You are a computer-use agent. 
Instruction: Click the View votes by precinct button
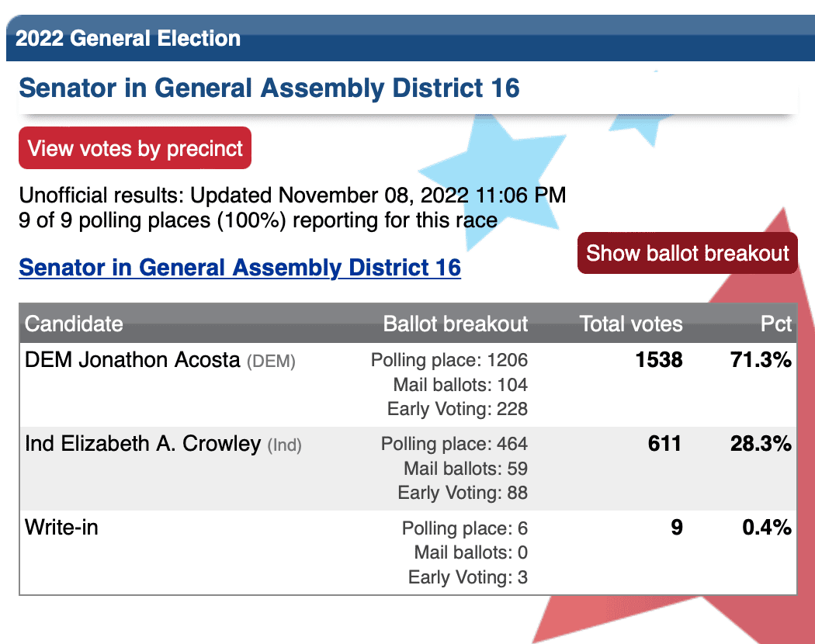click(135, 148)
